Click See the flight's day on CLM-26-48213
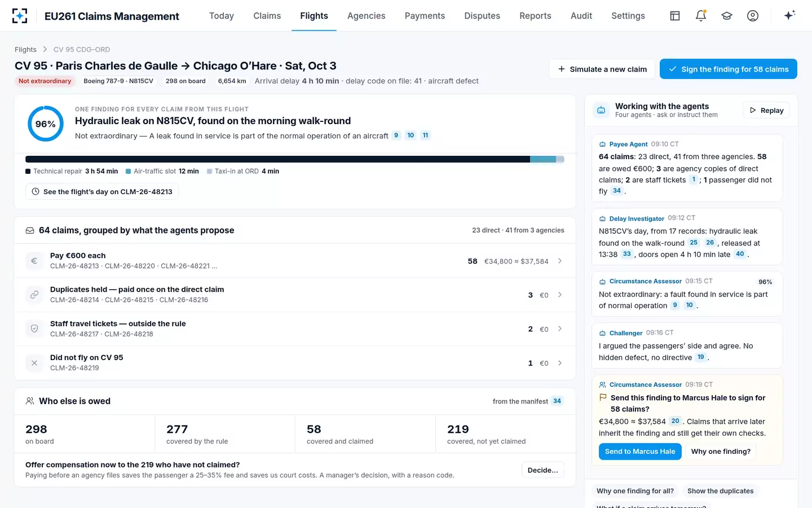812x508 pixels. coord(102,192)
